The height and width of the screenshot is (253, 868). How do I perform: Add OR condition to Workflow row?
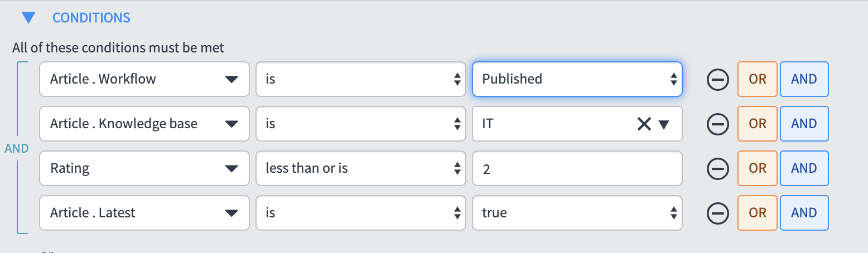[x=758, y=79]
